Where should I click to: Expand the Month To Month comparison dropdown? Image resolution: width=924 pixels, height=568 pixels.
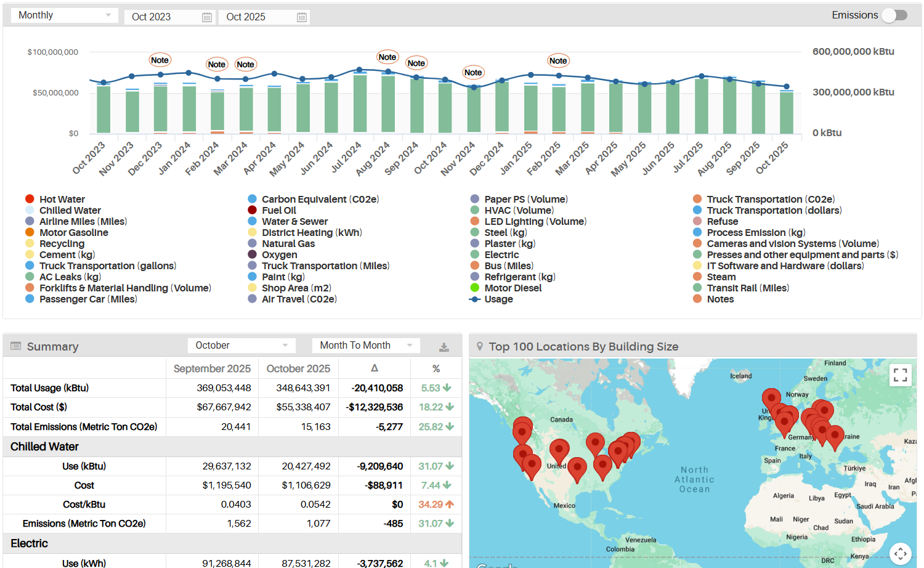[366, 346]
